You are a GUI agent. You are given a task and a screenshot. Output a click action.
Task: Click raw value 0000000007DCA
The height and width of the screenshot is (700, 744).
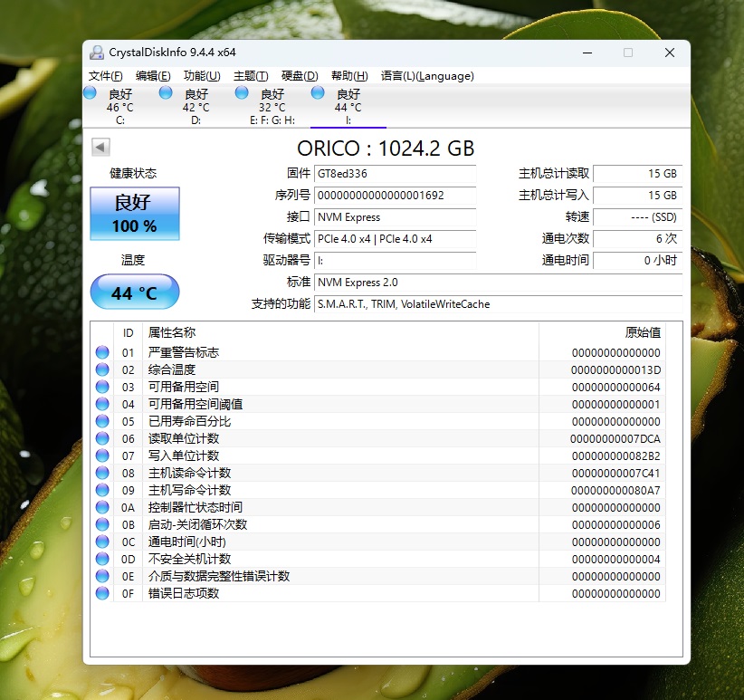click(x=615, y=439)
